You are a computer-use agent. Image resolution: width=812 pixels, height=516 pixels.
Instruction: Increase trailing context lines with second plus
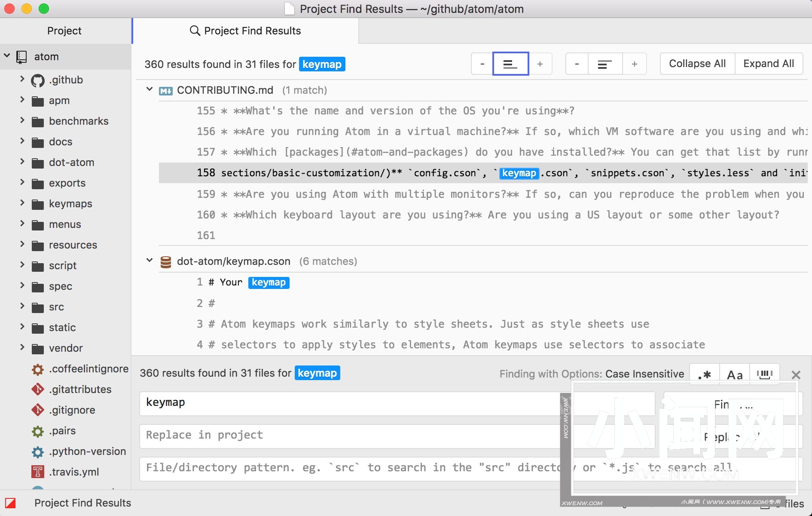634,64
